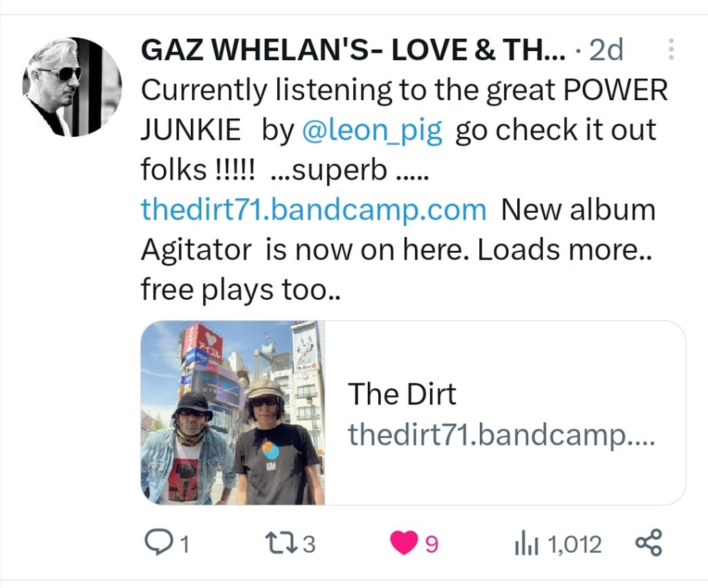Open the @leon_pig mention
Viewport: 708px width, 588px height.
pos(371,131)
